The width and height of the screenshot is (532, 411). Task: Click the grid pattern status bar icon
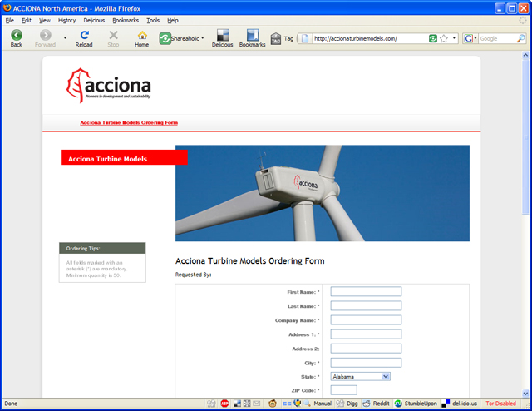(x=247, y=404)
